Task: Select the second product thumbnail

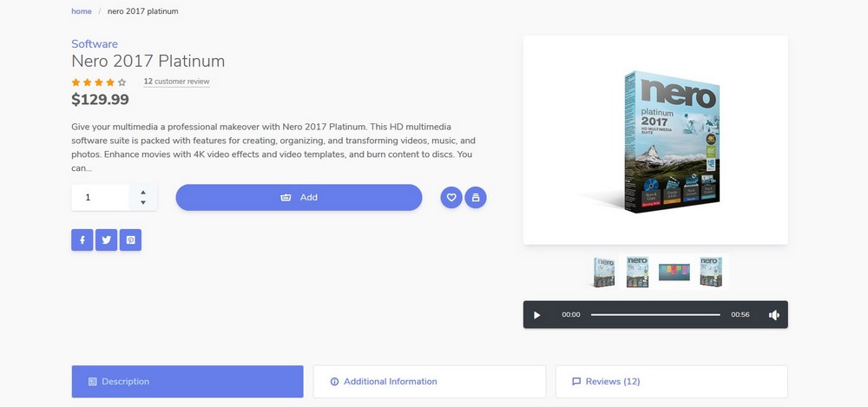Action: tap(637, 272)
